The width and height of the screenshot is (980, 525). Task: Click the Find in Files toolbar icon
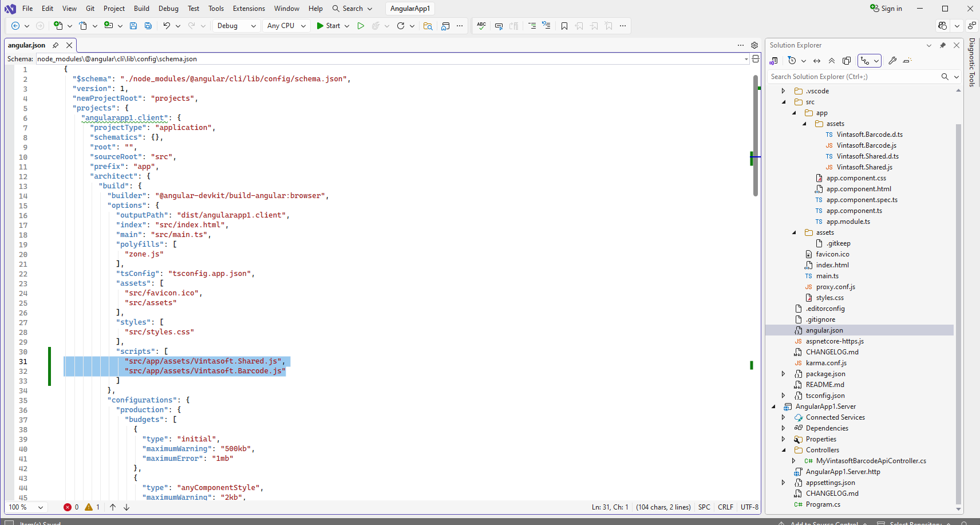pyautogui.click(x=428, y=26)
